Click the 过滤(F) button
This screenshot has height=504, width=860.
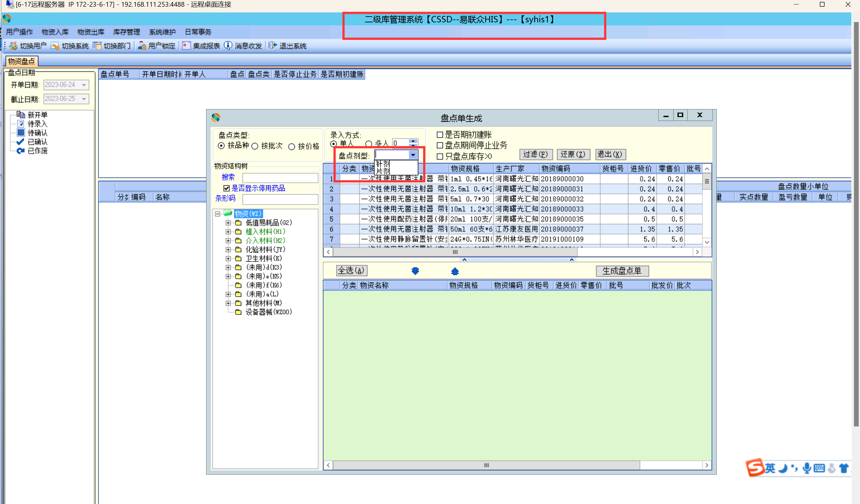point(535,155)
